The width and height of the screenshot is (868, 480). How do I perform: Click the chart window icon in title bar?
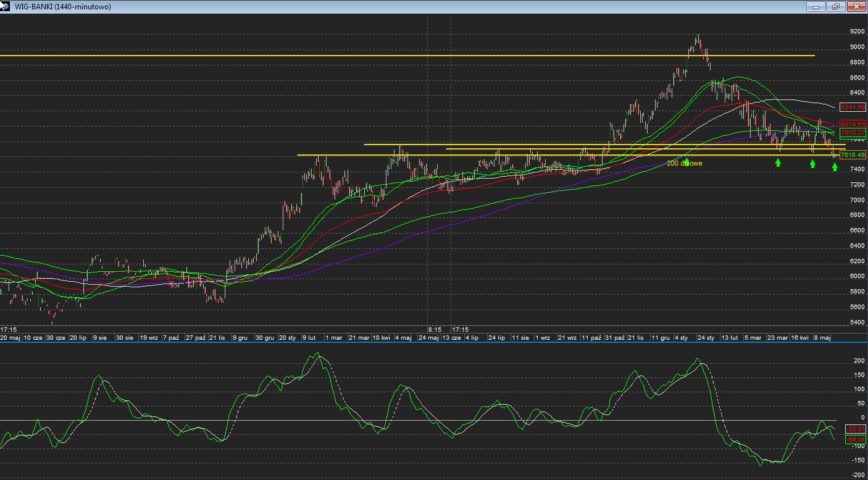pos(6,6)
